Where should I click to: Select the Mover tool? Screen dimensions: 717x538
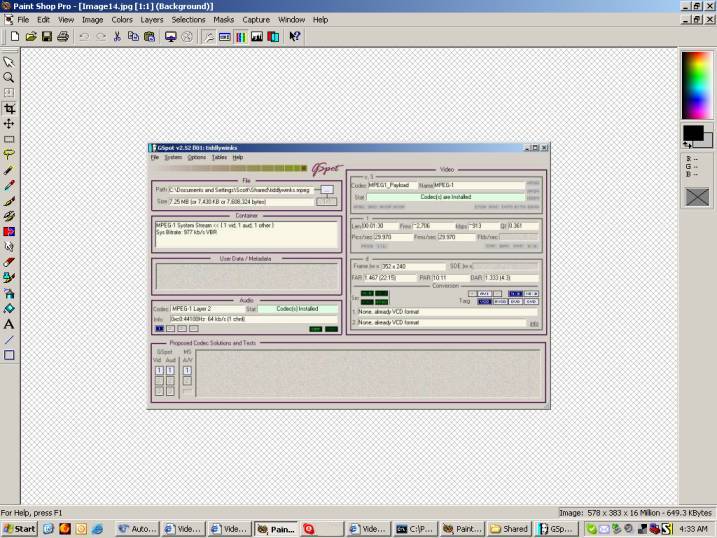pos(9,123)
